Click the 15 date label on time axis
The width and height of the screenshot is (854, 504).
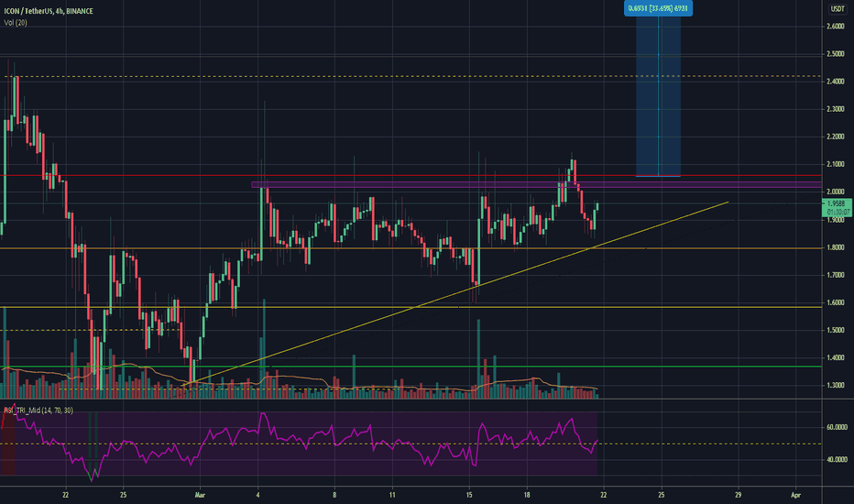[469, 495]
